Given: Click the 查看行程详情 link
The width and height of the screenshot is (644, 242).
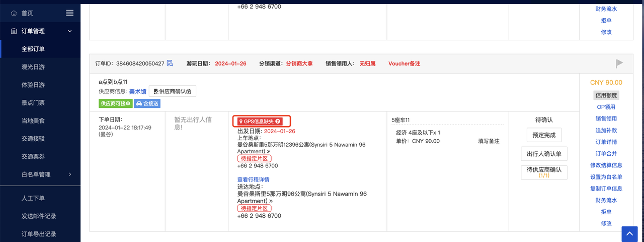Looking at the screenshot, I should (253, 179).
